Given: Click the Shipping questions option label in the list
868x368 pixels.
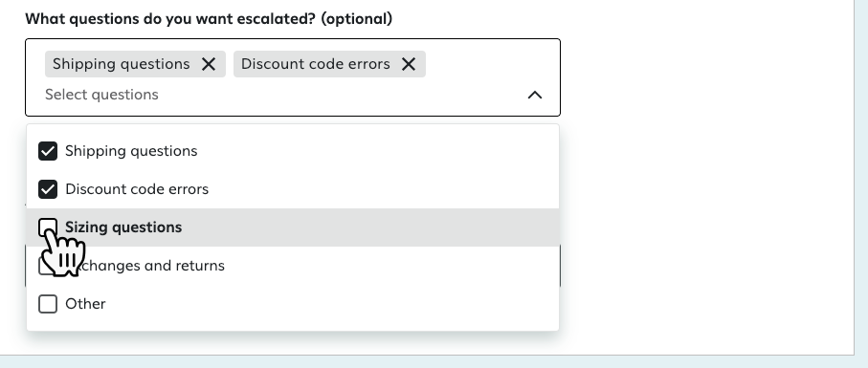Looking at the screenshot, I should [x=131, y=151].
